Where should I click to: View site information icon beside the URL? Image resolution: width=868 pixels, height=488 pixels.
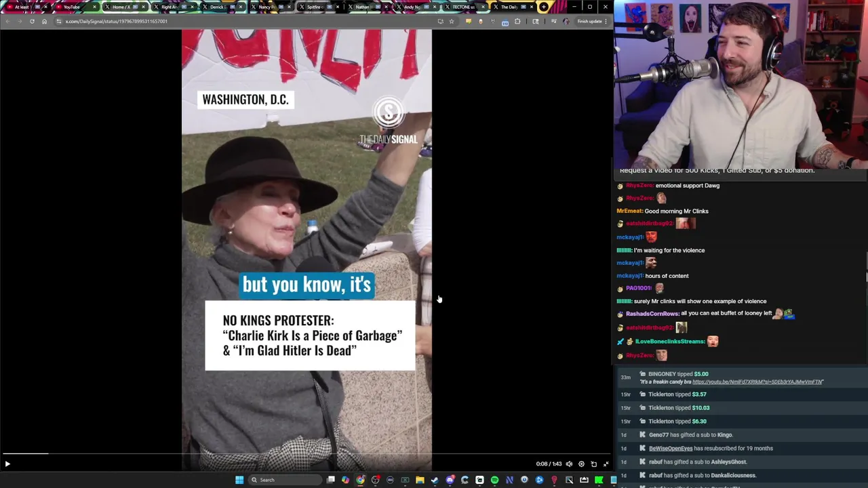59,21
